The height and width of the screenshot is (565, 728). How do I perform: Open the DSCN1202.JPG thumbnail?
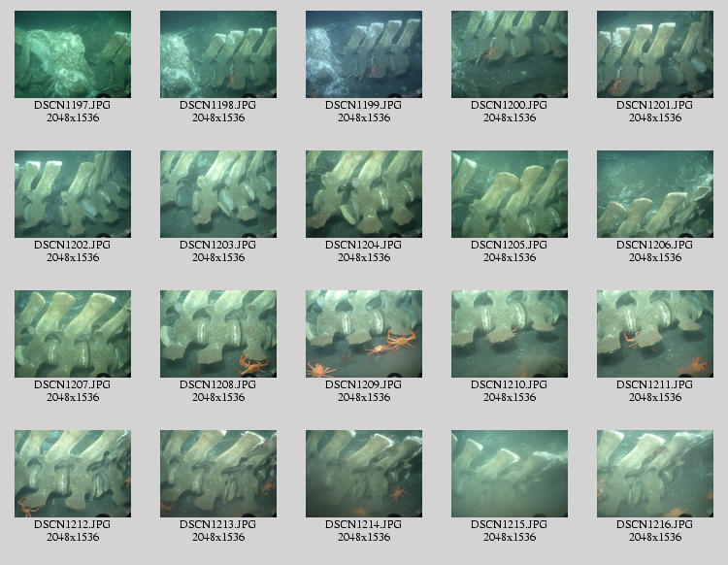click(x=73, y=194)
